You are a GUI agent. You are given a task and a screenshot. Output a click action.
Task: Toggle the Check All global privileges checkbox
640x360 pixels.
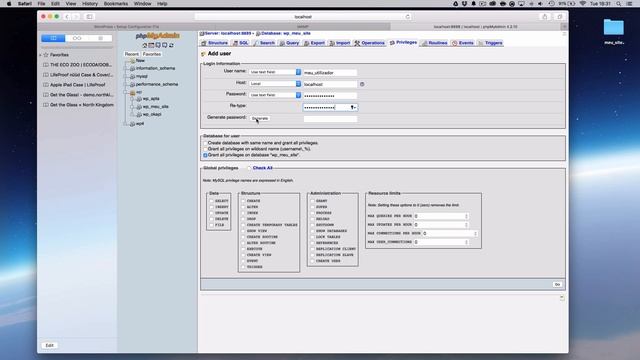(x=249, y=168)
